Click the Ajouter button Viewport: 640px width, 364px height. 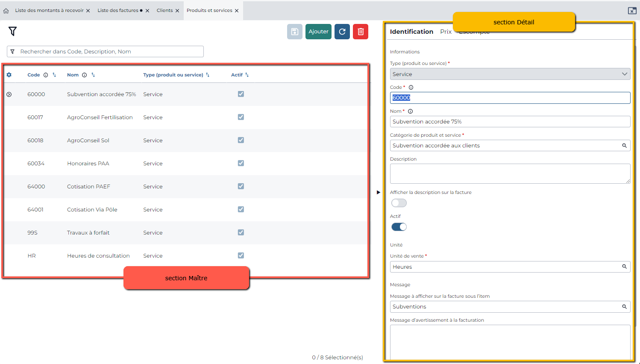tap(318, 32)
